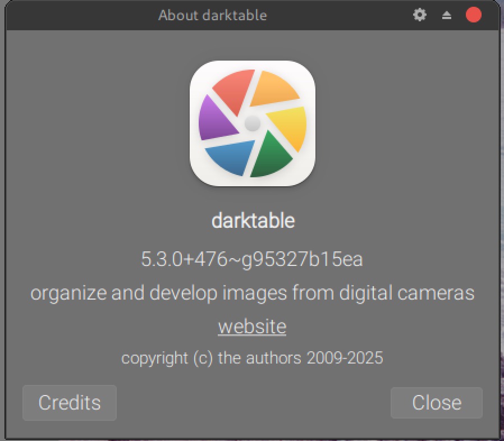Click the red window close circle
Image resolution: width=504 pixels, height=441 pixels.
pos(474,15)
